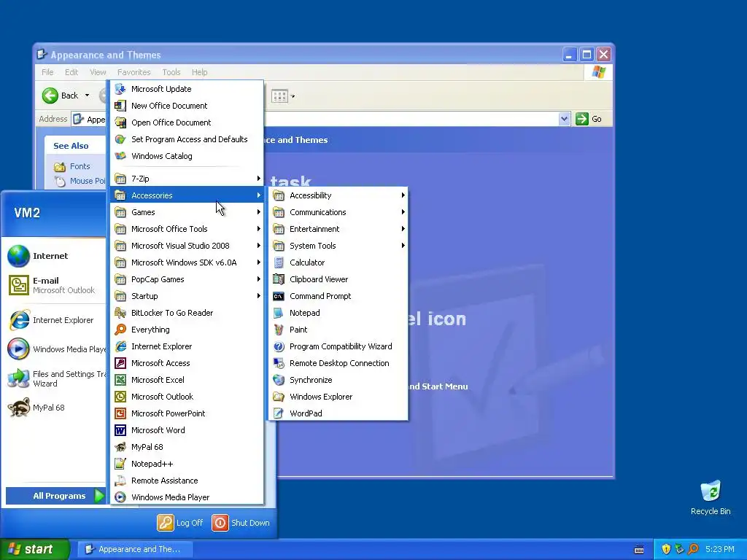
Task: Open Calculator from Accessories menu
Action: (338, 262)
